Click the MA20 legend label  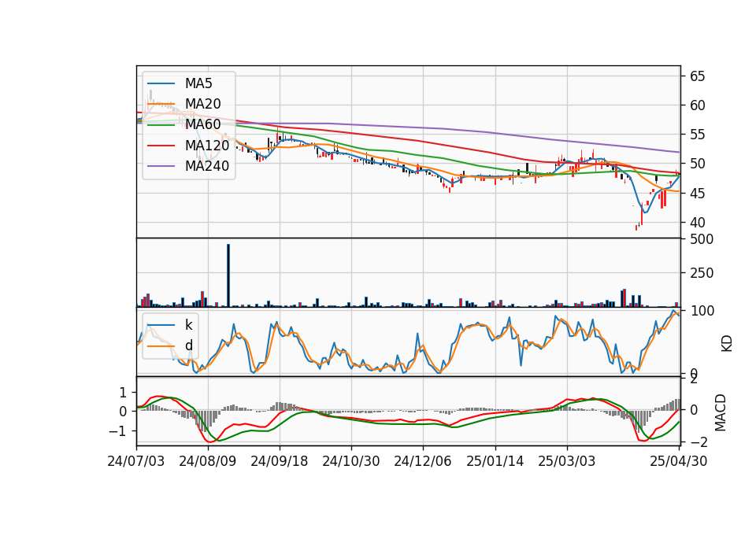pos(203,104)
